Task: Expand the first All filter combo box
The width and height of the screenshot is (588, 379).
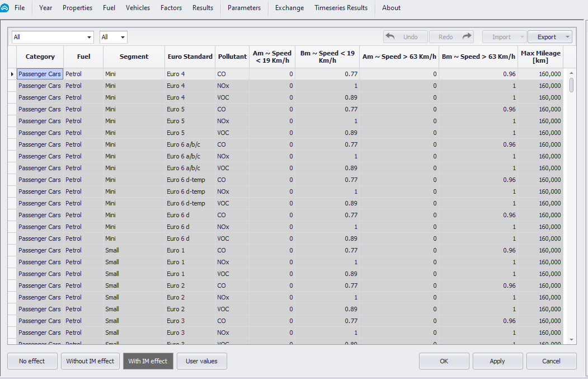Action: click(x=89, y=38)
